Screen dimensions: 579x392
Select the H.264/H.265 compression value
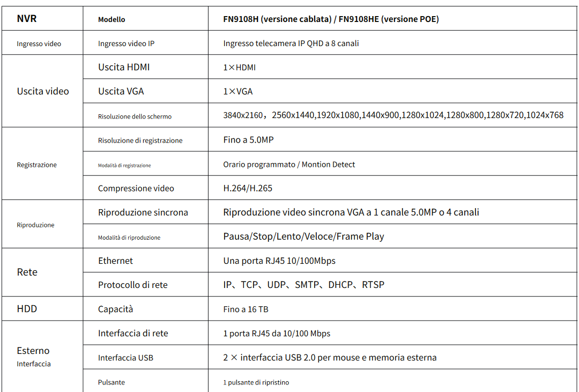point(248,188)
